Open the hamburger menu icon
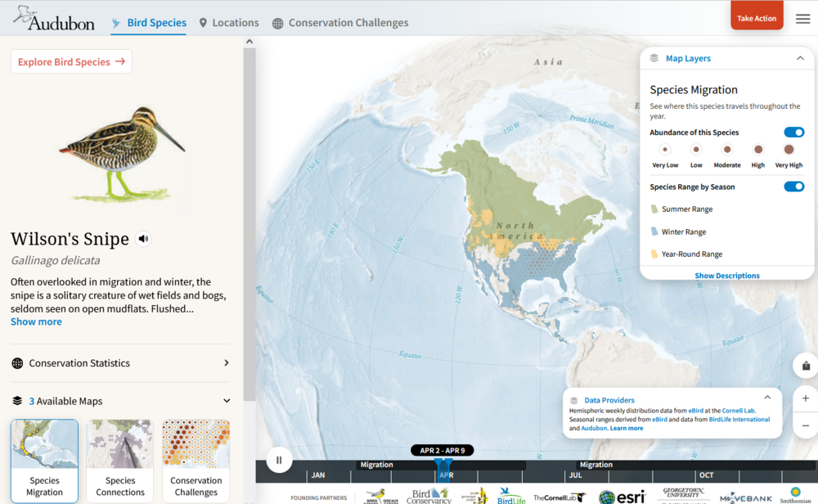The width and height of the screenshot is (818, 504). point(802,19)
